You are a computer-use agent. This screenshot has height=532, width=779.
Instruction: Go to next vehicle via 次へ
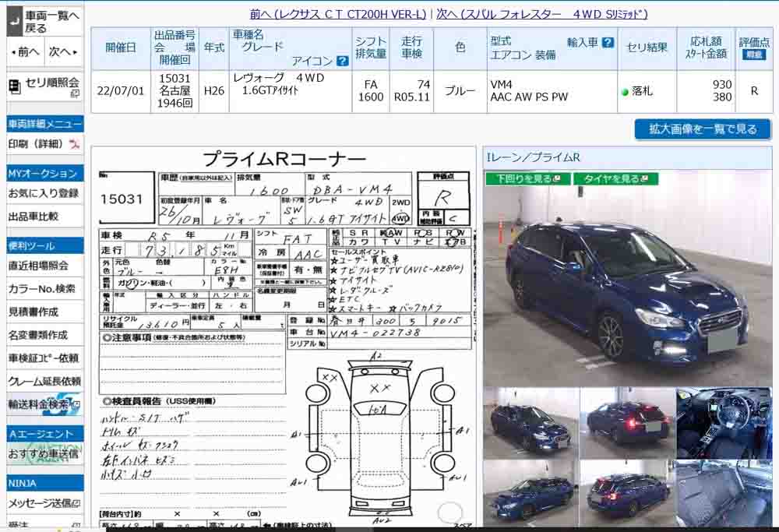63,51
